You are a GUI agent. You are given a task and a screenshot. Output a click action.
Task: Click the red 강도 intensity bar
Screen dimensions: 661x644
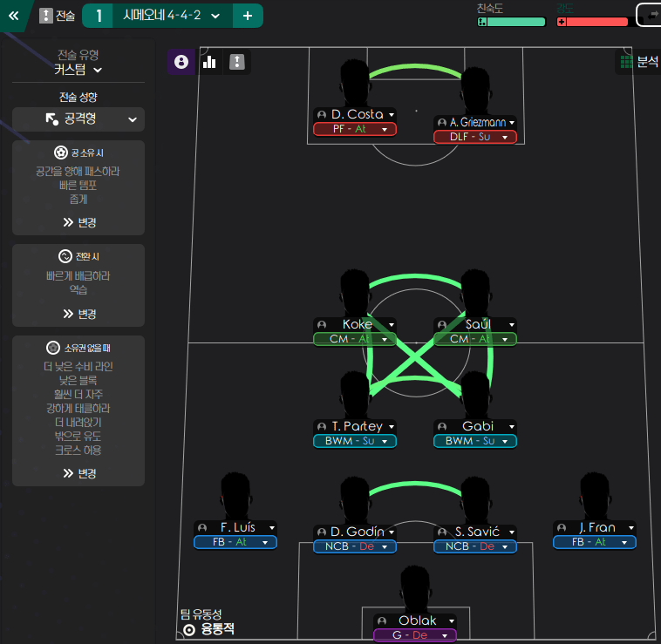tap(592, 22)
